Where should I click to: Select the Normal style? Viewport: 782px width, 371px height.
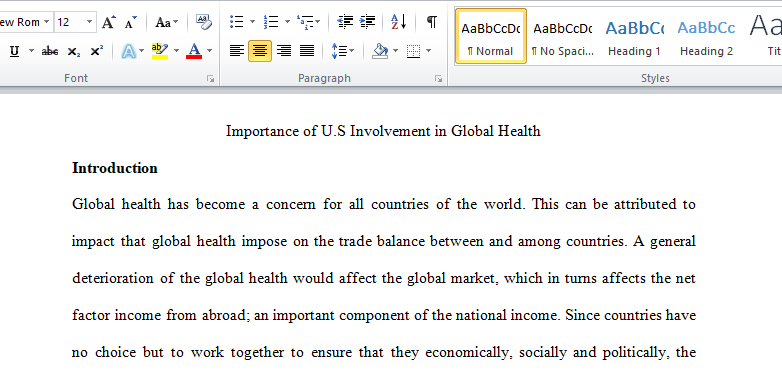[491, 36]
